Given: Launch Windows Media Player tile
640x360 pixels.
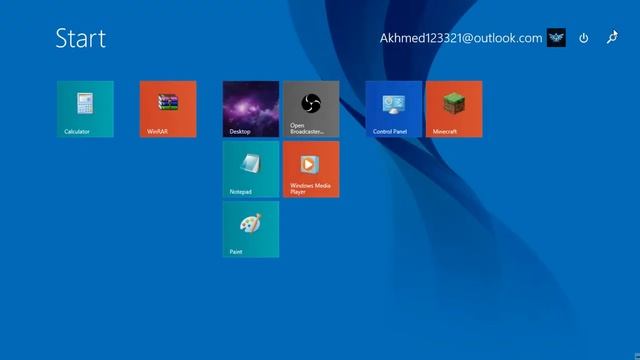Looking at the screenshot, I should (311, 169).
